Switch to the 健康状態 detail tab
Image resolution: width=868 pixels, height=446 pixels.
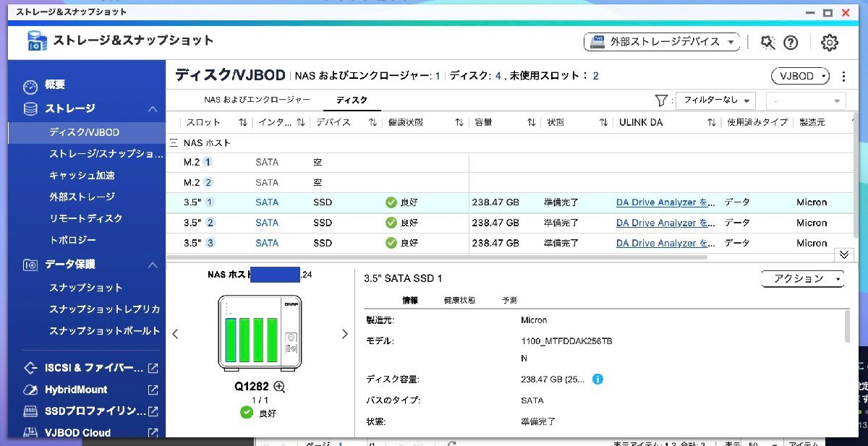[x=459, y=300]
